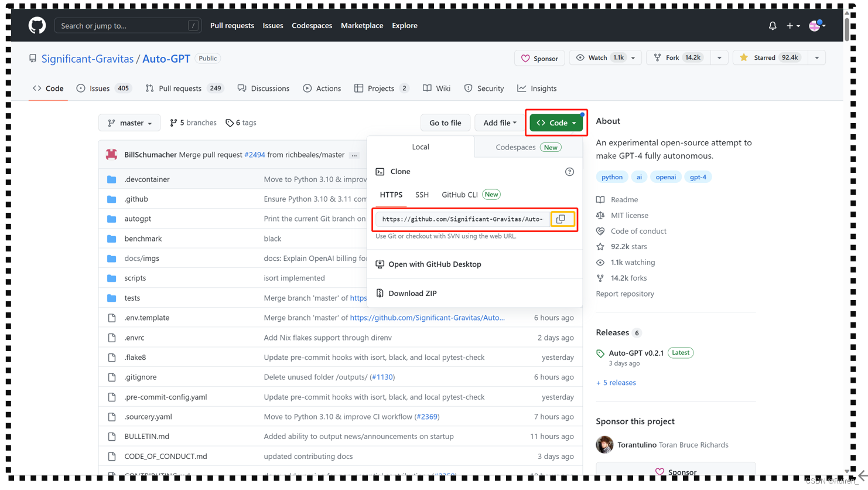Click the + 5 releases link

coord(616,383)
